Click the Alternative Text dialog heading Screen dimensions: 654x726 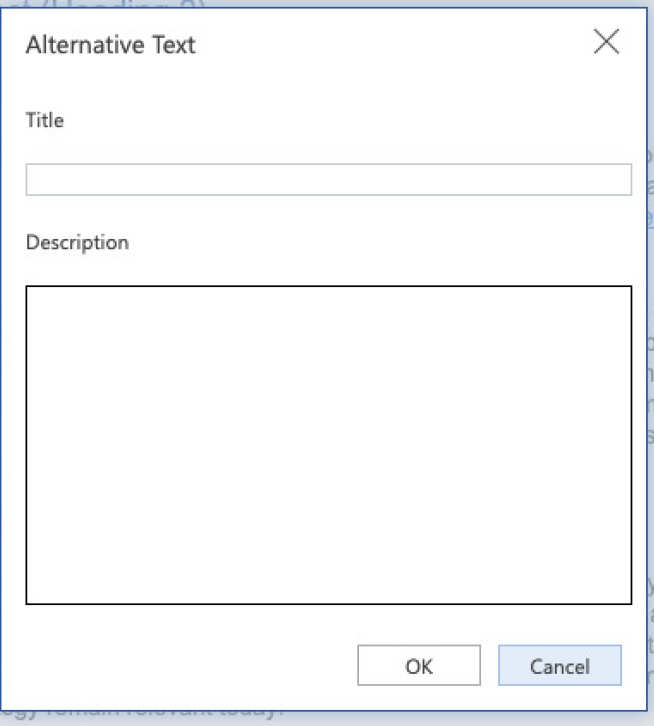pyautogui.click(x=110, y=45)
